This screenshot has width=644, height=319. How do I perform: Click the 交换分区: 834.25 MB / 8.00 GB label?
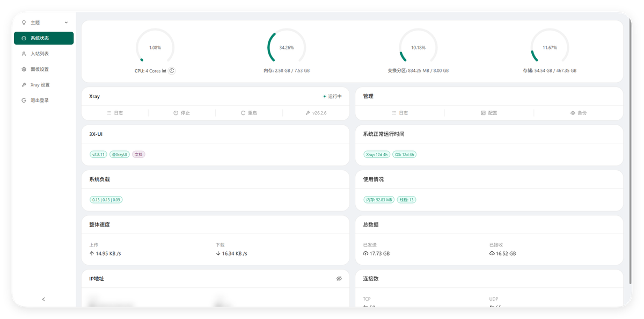(x=418, y=70)
